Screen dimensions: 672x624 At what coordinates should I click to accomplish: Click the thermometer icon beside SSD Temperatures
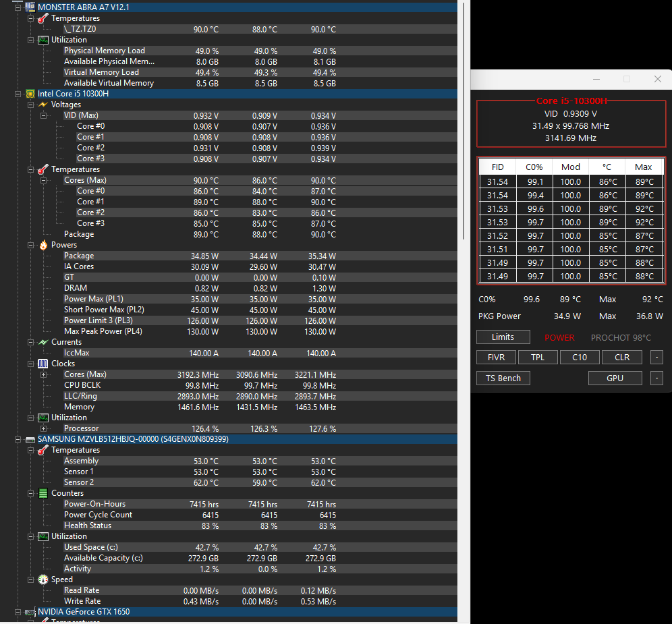pos(43,451)
